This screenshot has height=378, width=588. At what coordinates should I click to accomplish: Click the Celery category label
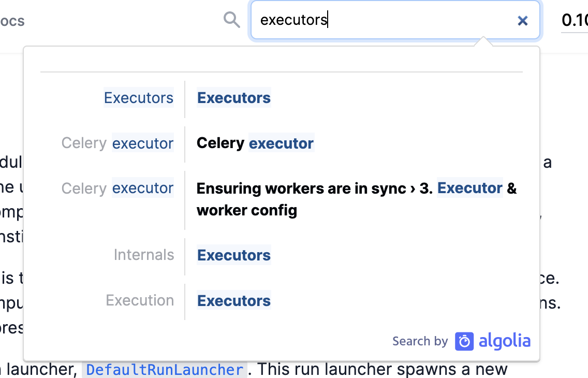coord(84,143)
